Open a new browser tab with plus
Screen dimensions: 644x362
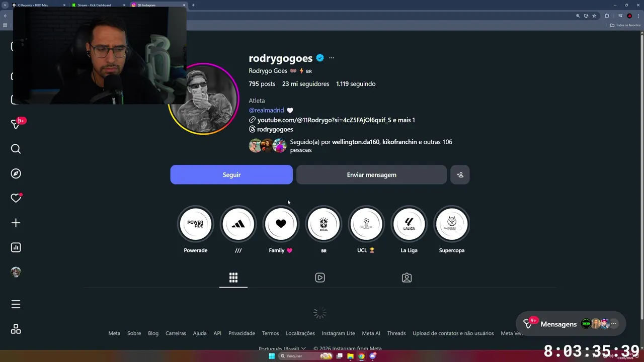coord(193,5)
